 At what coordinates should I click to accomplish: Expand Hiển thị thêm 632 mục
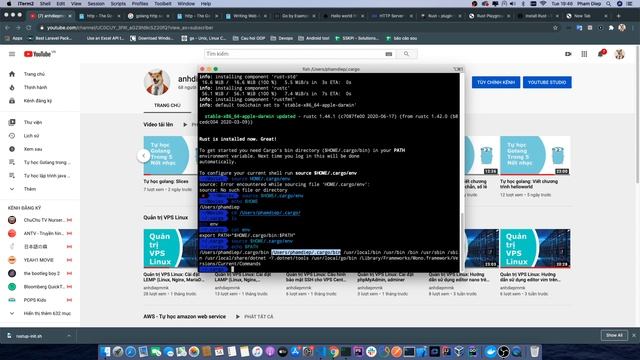pos(47,313)
